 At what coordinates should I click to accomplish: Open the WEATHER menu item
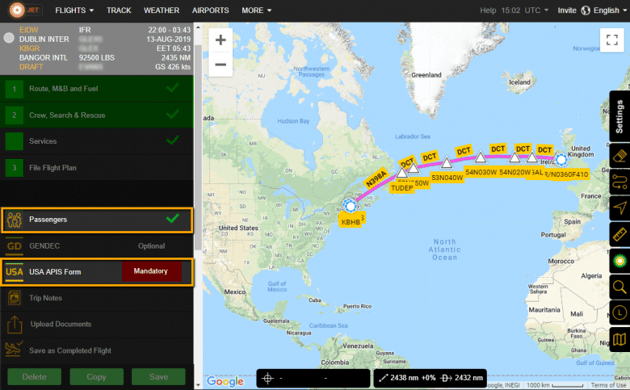click(162, 10)
